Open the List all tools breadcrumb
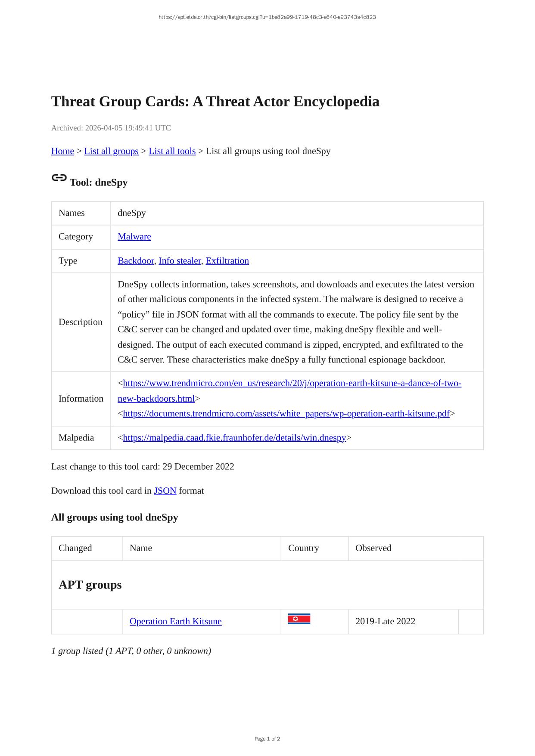Viewport: 535px width, 756px height. point(172,151)
